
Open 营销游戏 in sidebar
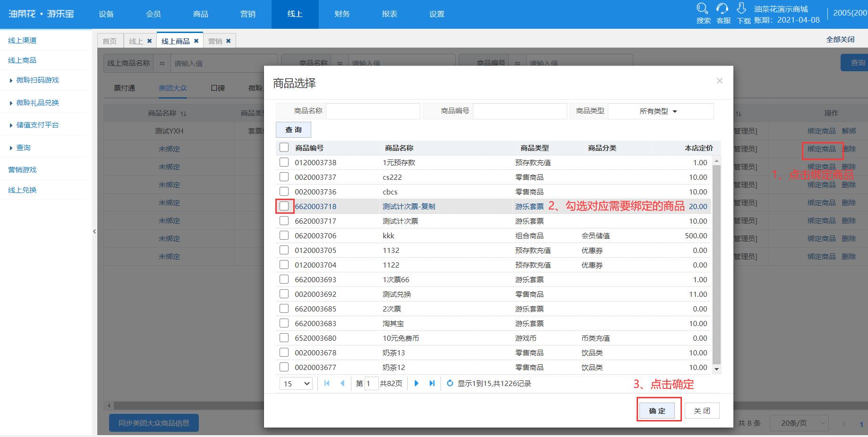[22, 169]
